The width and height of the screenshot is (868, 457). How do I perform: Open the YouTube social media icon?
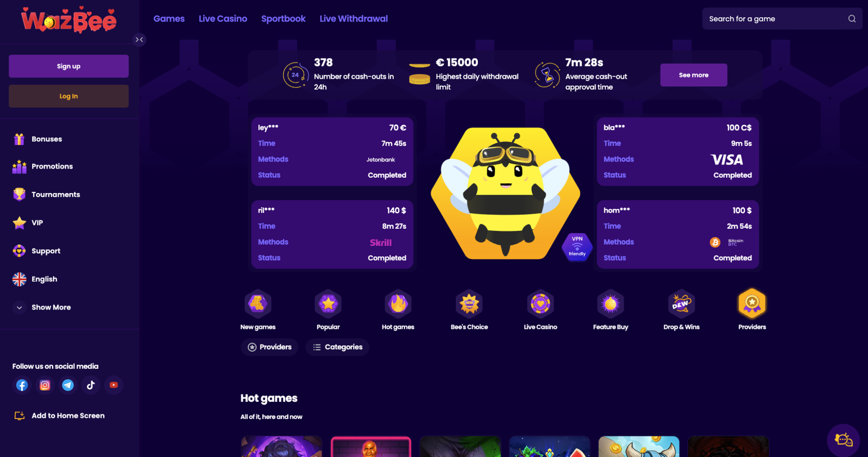(x=114, y=385)
